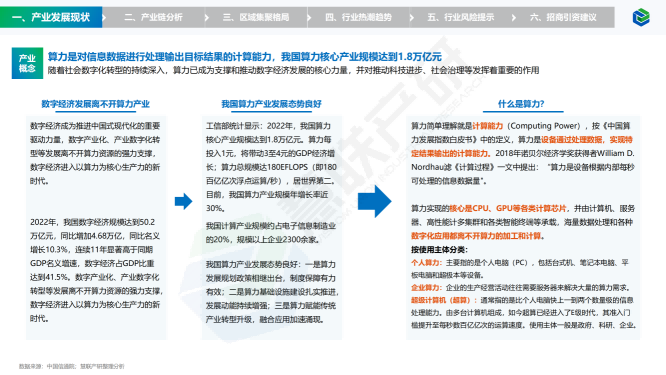Switch to 三、区域集聚格局 tab
Image resolution: width=666 pixels, height=375 pixels.
(256, 17)
